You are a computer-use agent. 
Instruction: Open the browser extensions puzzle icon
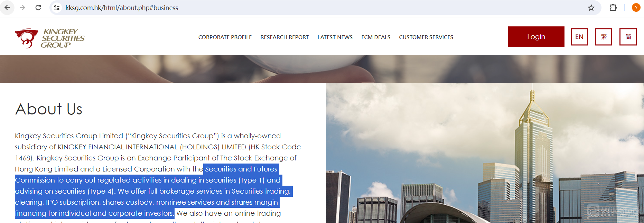(x=613, y=8)
